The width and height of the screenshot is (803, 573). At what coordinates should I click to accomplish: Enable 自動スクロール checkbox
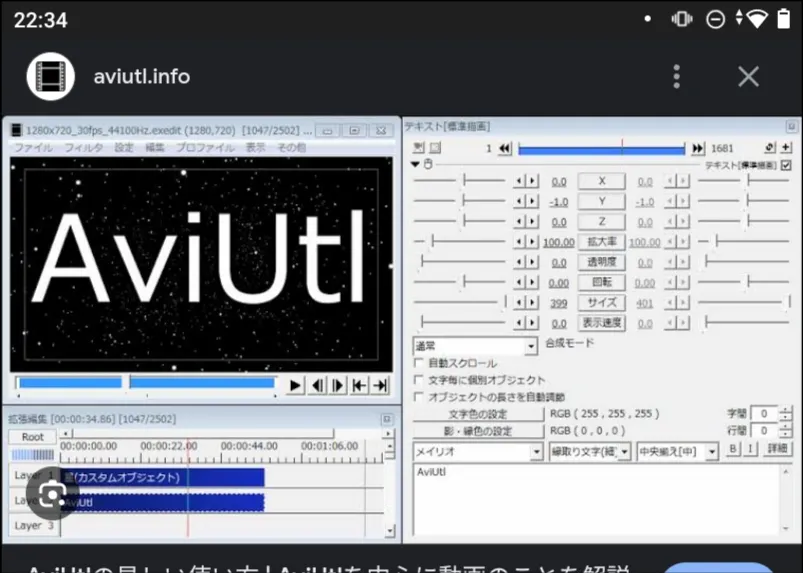pos(419,363)
